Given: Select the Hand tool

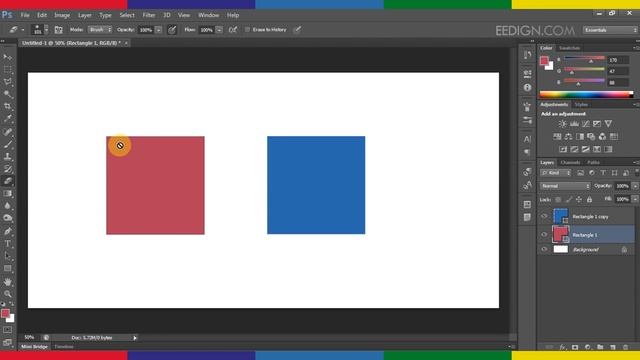Looking at the screenshot, I should tap(8, 282).
